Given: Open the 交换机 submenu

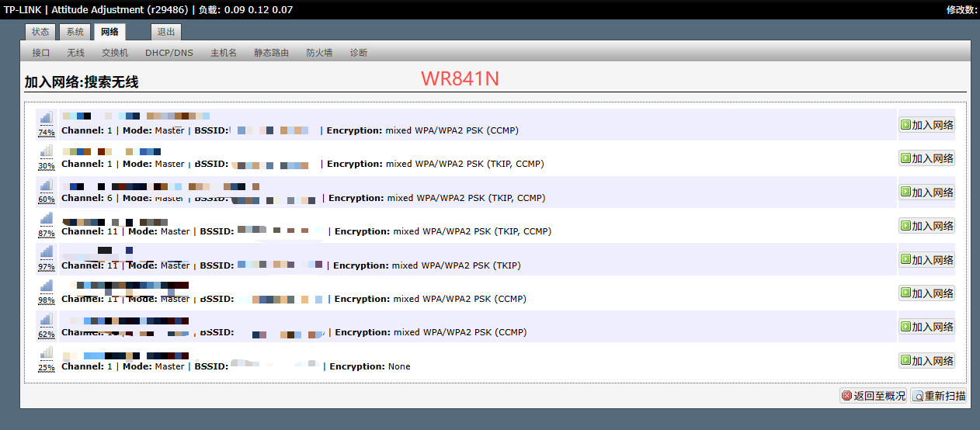Looking at the screenshot, I should [x=115, y=53].
